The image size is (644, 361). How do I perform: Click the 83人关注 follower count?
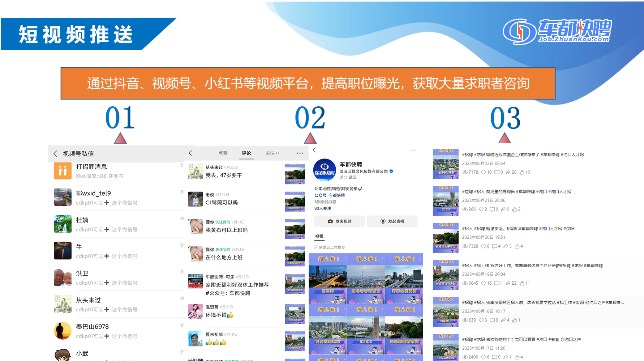(x=323, y=208)
